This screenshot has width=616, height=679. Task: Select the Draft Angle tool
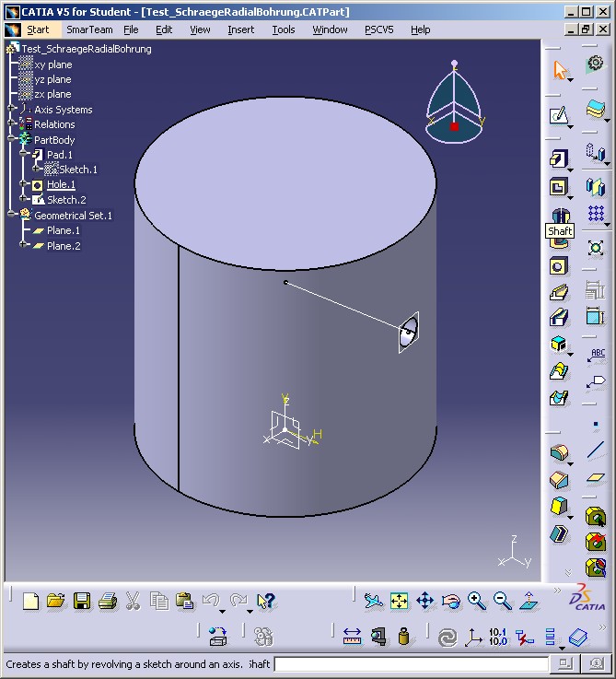(558, 506)
